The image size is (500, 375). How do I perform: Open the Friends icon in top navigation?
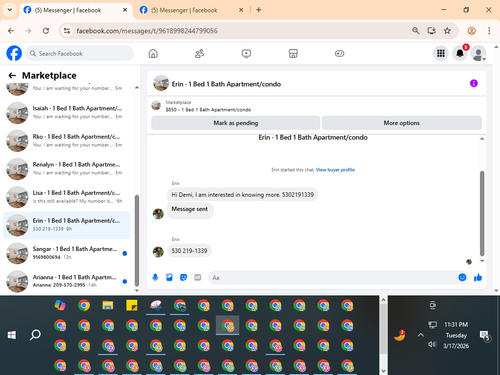199,53
